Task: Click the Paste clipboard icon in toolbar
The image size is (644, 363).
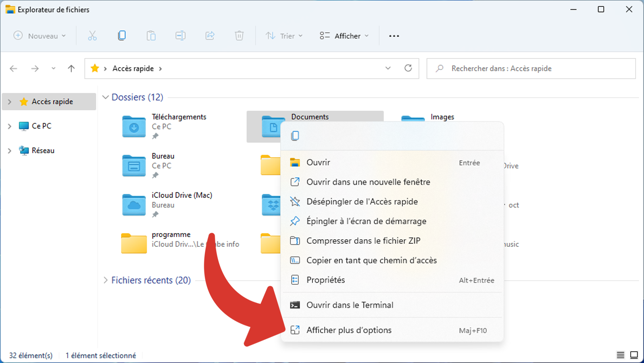Action: [151, 36]
